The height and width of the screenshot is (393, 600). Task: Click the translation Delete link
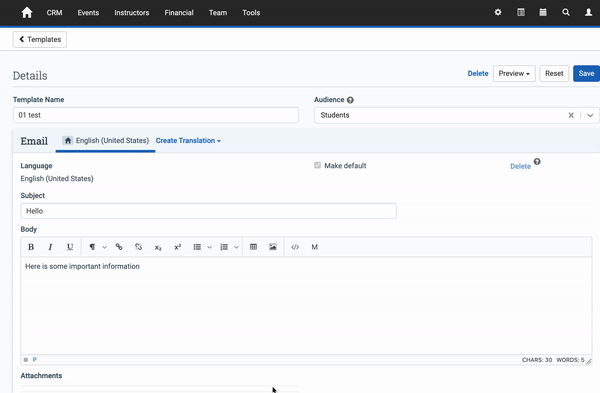(520, 166)
